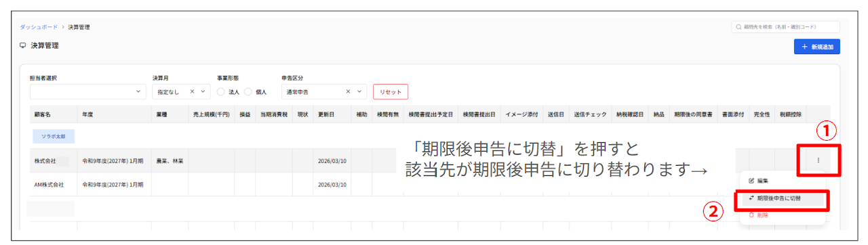Click the 新規追加 button
Image resolution: width=868 pixels, height=245 pixels.
pyautogui.click(x=816, y=47)
